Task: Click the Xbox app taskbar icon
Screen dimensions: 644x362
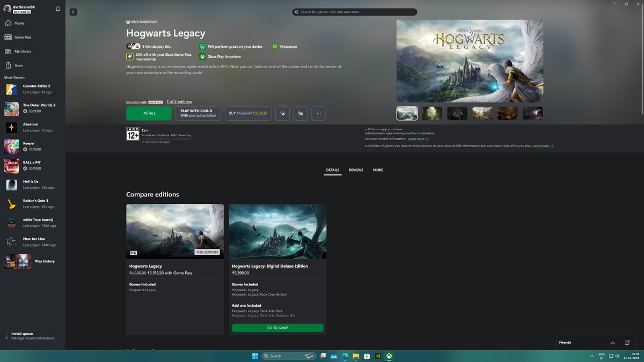Action: click(389, 356)
